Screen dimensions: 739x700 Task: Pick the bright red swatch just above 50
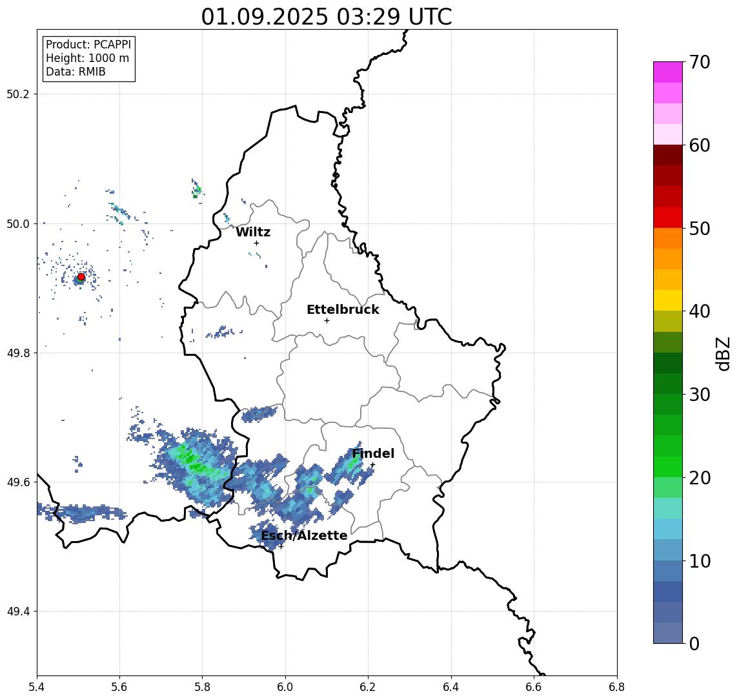pos(668,218)
